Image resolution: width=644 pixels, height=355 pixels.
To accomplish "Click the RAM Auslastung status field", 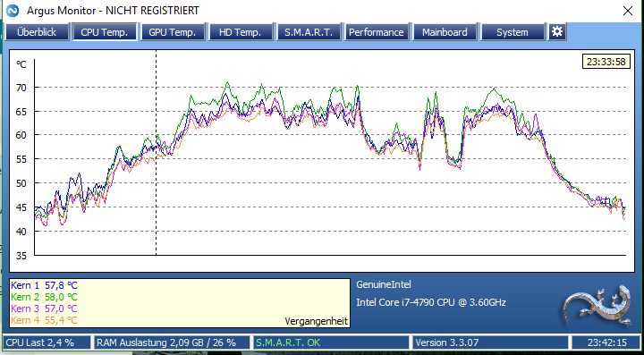I will click(x=172, y=342).
